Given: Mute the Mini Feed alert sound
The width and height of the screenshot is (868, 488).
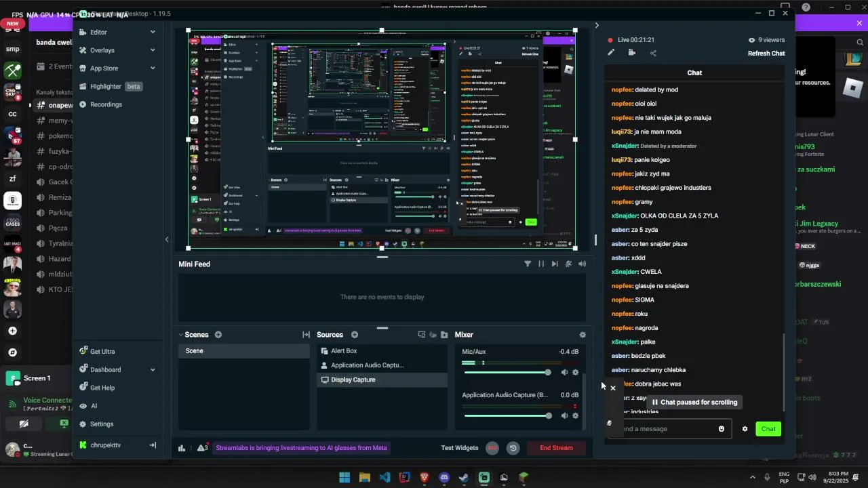Looking at the screenshot, I should (x=582, y=264).
